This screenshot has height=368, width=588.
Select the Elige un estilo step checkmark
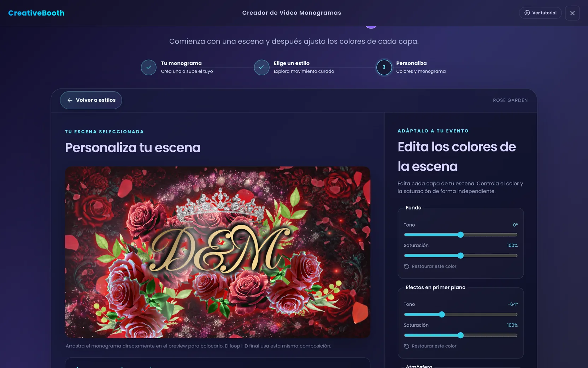[x=261, y=67]
